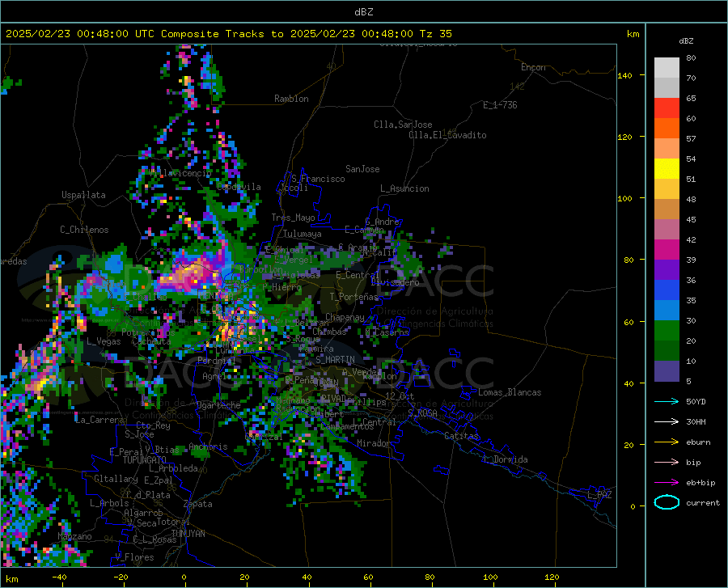
Task: Click the TUNUYAN place label
Action: point(188,534)
